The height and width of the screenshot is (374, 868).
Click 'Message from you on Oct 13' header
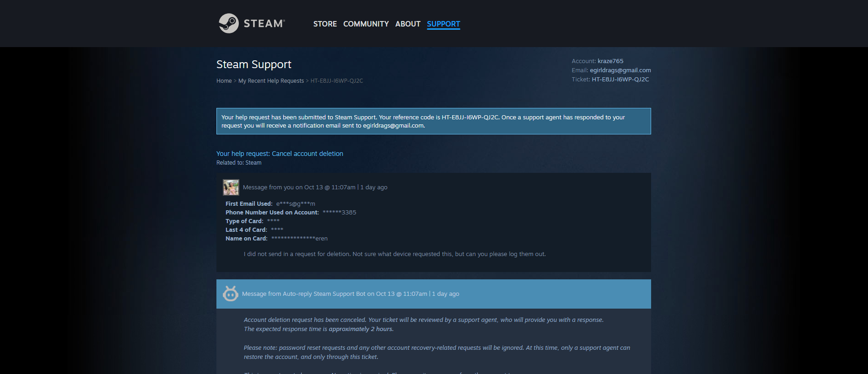[x=315, y=187]
